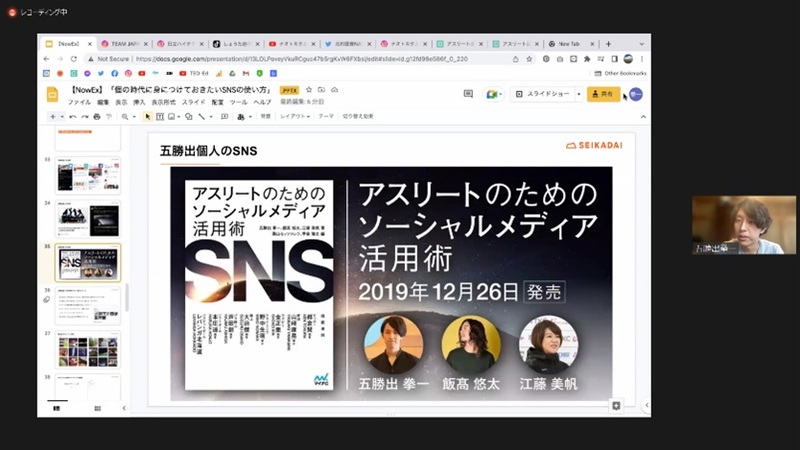The width and height of the screenshot is (800, 450).
Task: Switch to the TEAM JAPAN browser tab
Action: pos(124,44)
